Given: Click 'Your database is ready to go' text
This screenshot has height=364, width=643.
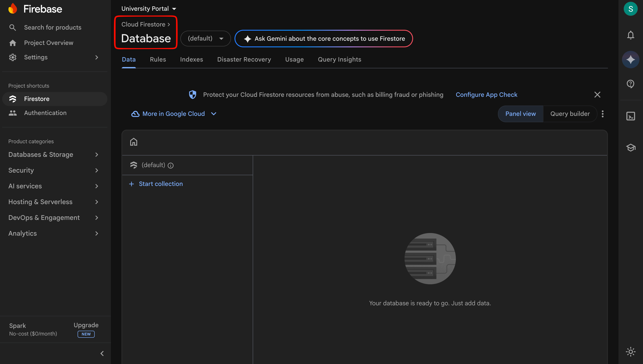Looking at the screenshot, I should (x=430, y=303).
